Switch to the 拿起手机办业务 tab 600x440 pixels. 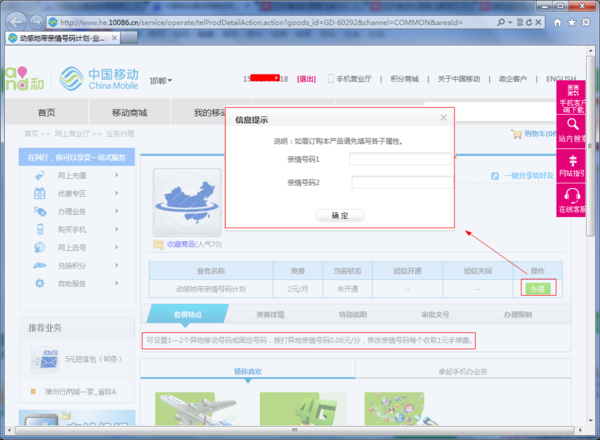463,371
